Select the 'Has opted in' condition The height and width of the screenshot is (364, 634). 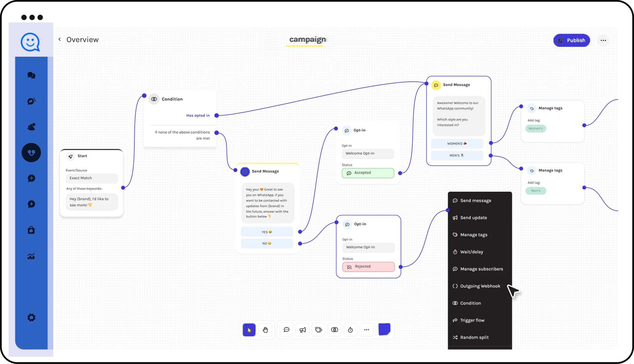198,115
